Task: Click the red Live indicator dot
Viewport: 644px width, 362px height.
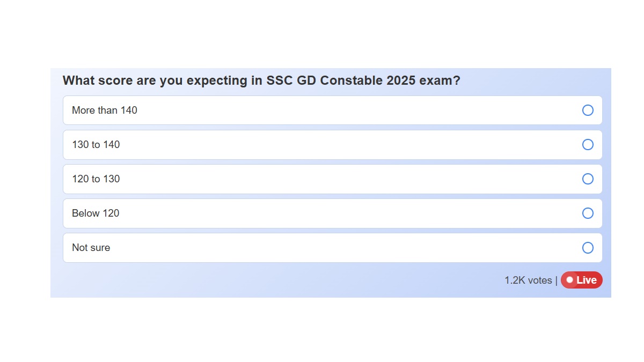Action: (570, 280)
